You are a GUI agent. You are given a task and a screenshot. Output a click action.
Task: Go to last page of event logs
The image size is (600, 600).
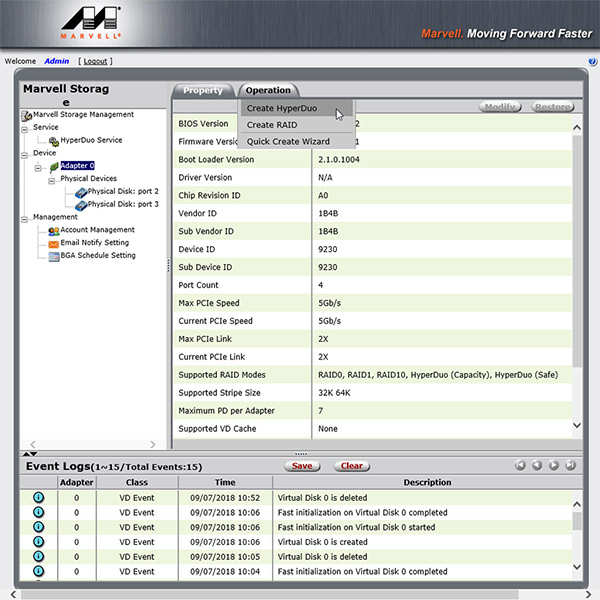(x=570, y=466)
